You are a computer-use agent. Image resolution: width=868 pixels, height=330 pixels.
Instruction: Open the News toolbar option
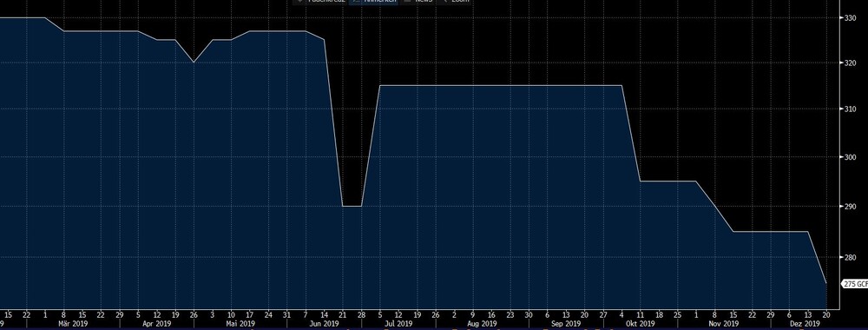click(x=418, y=1)
